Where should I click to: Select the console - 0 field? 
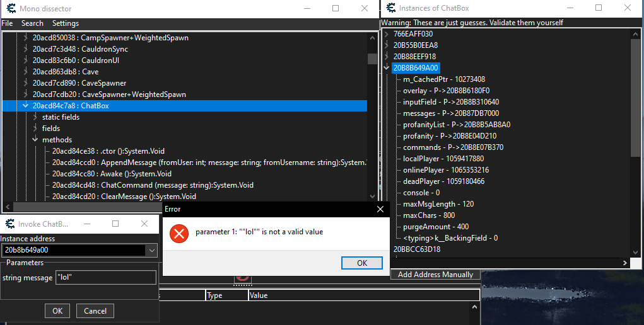421,193
